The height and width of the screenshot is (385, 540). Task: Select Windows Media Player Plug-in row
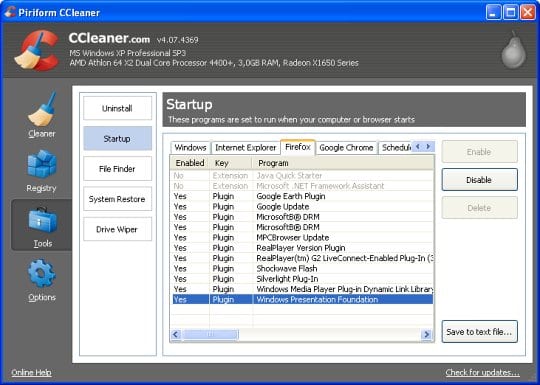(x=302, y=289)
